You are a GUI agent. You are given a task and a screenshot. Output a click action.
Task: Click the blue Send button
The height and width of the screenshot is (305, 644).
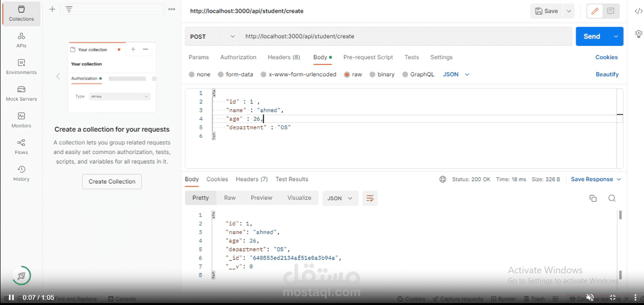(x=592, y=36)
